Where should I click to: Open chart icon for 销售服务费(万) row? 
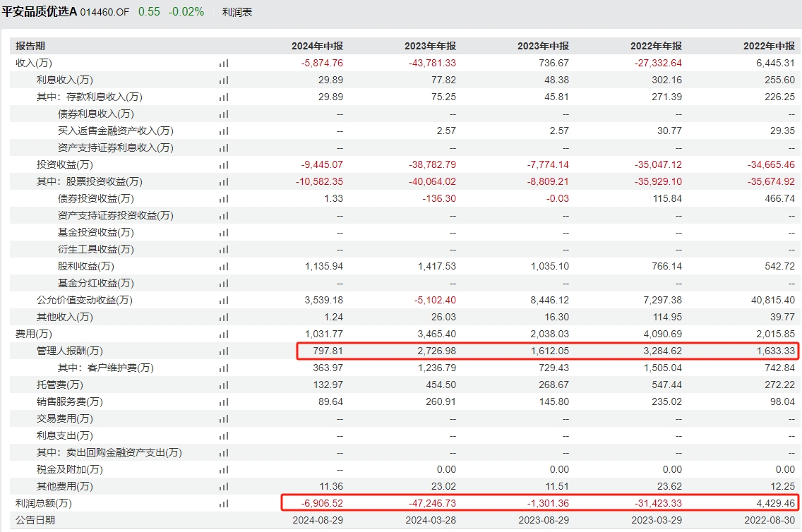coord(224,401)
